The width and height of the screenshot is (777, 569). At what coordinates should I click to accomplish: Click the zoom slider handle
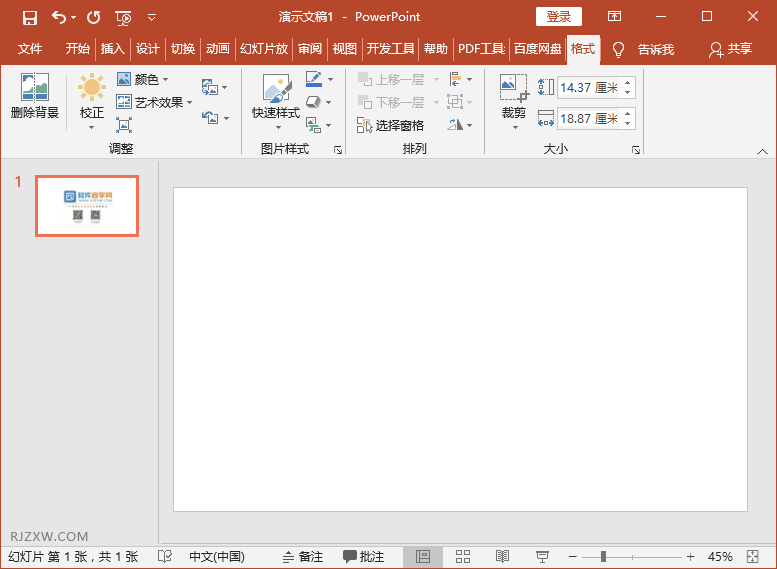(602, 556)
